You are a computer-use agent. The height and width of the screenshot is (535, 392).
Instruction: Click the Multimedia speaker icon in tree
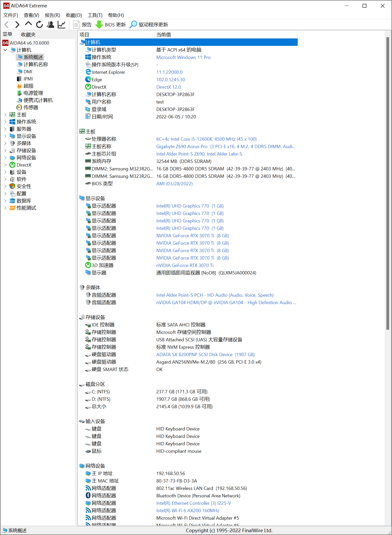tap(12, 143)
